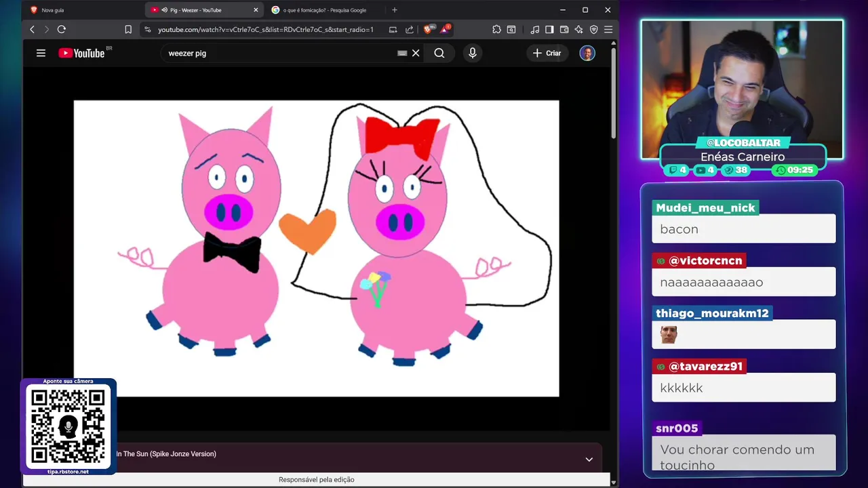868x488 pixels.
Task: Click the cast/install screen icon in address bar
Action: tap(392, 29)
